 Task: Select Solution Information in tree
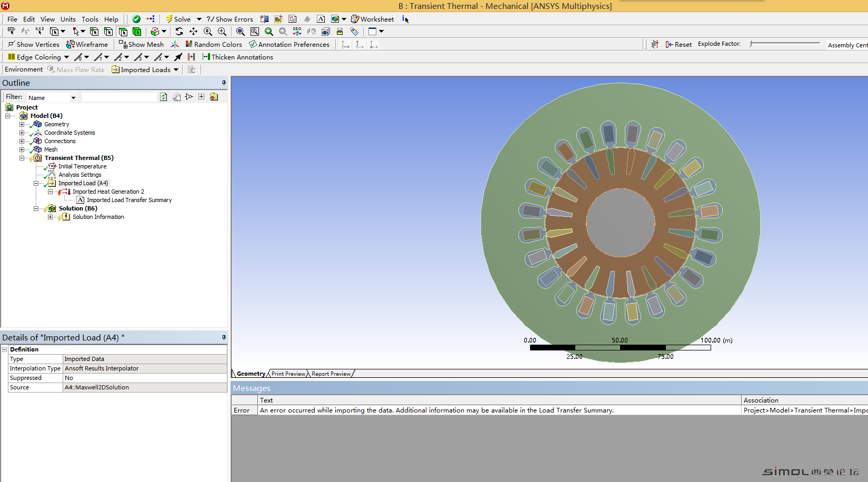(98, 217)
